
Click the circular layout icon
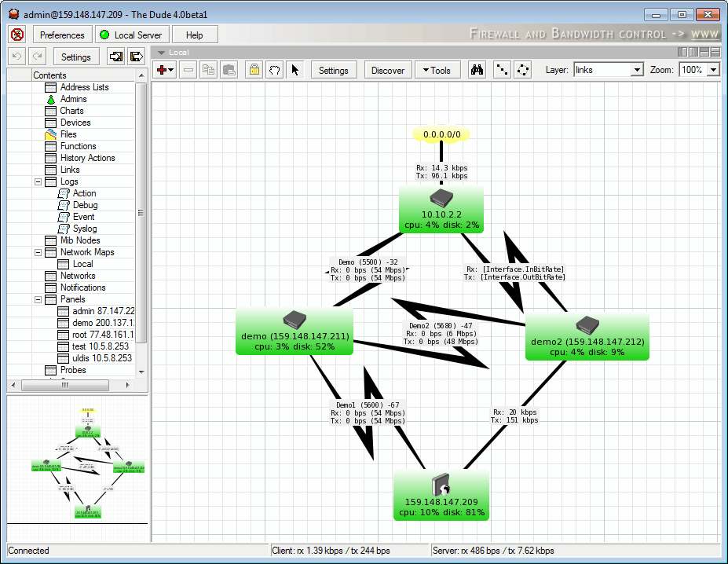[x=523, y=70]
